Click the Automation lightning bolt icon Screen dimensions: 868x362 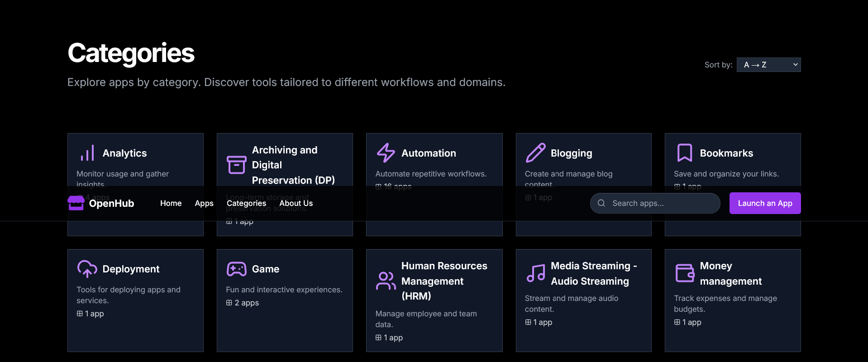pyautogui.click(x=386, y=153)
